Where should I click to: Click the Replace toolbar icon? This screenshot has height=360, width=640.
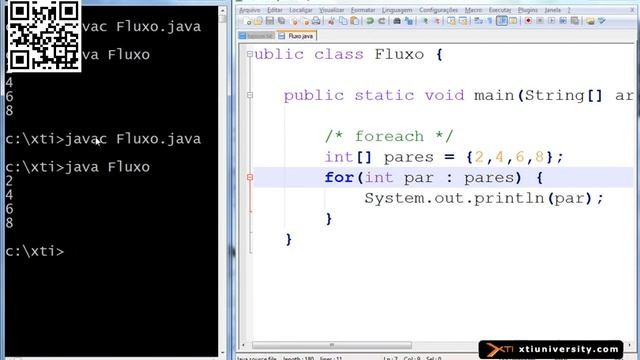point(409,21)
